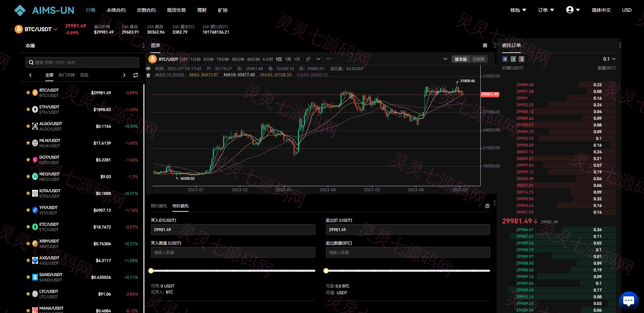Toggle favorite star for BTC/USDT row

28,93
